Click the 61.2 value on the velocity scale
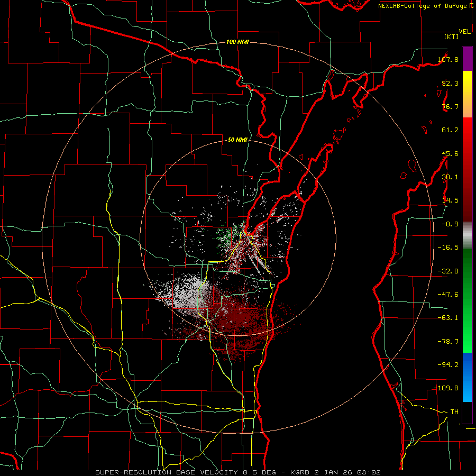 click(x=450, y=130)
